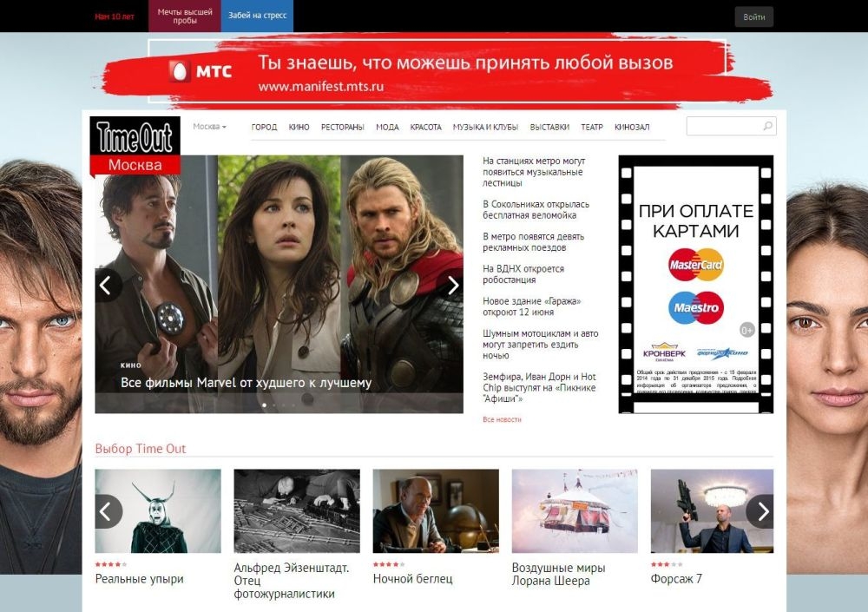The image size is (868, 612).
Task: Click the КИНО label on the slide
Action: coord(131,365)
